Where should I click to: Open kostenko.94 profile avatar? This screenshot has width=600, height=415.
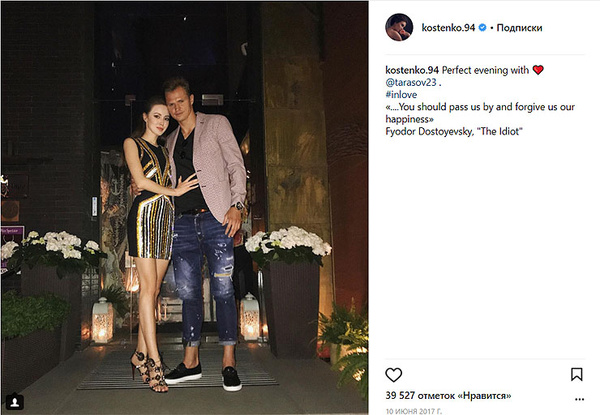point(399,27)
